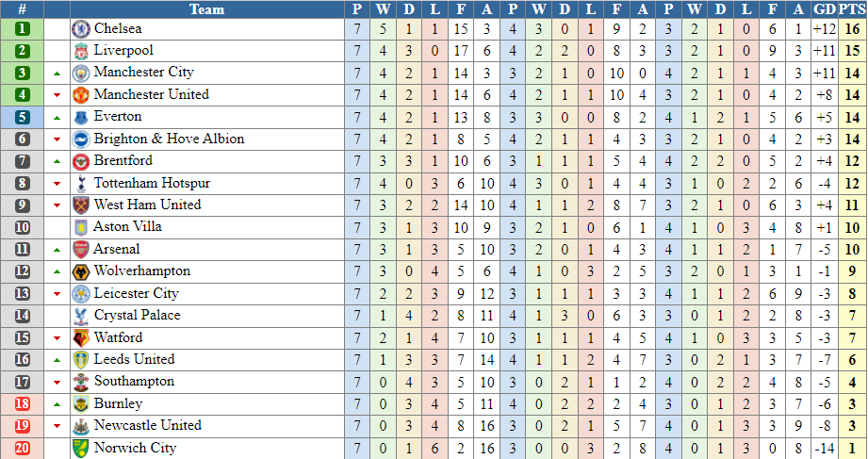Click the GD column header
The image size is (868, 459).
(825, 8)
